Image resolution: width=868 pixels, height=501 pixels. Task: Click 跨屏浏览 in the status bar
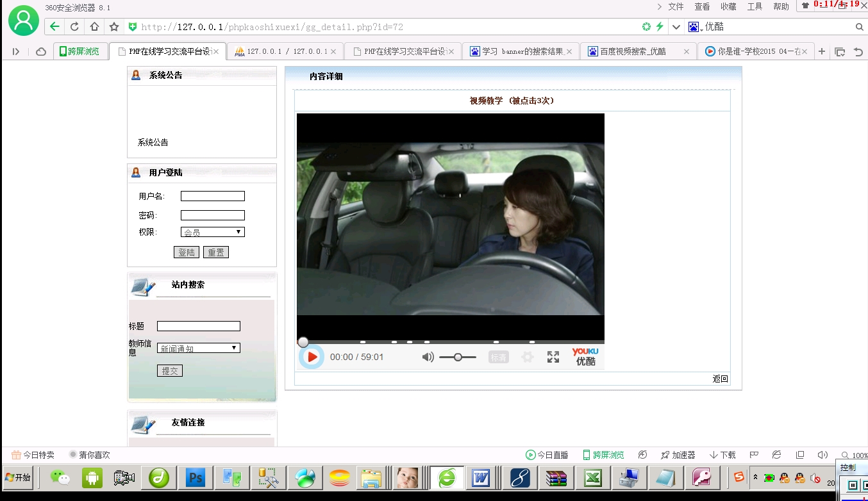point(603,455)
